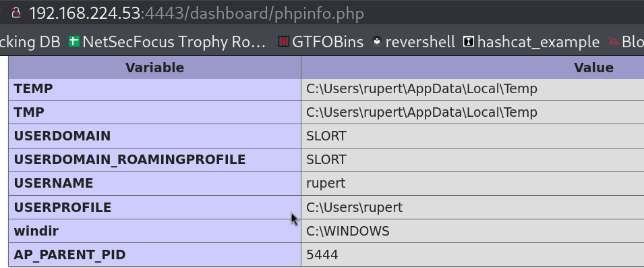644x268 pixels.
Task: Open the NetSecFocus Trophy Room bookmark
Action: coord(167,42)
